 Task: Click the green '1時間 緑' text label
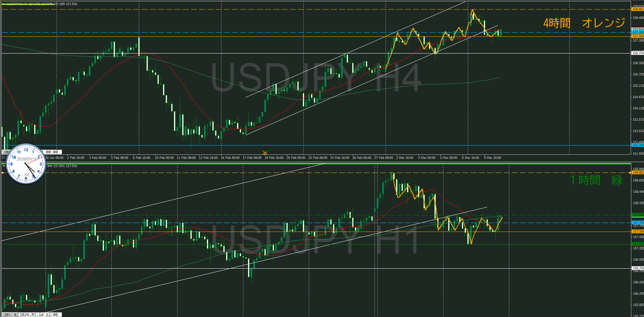[596, 180]
